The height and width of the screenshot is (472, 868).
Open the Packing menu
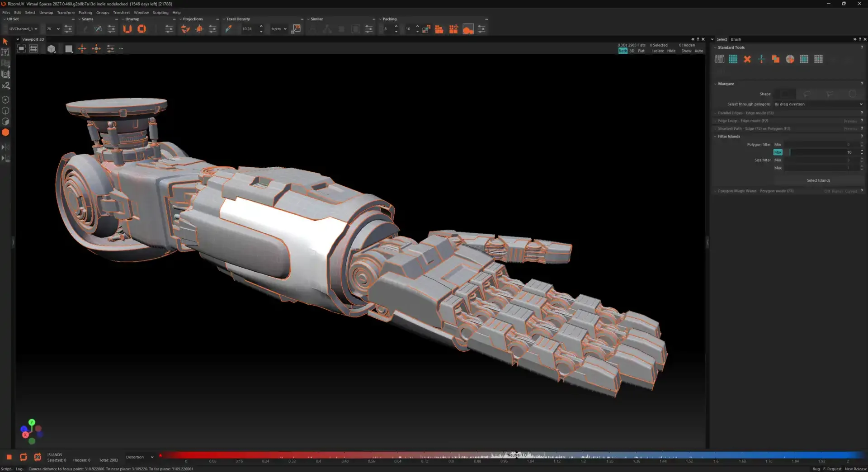(85, 13)
